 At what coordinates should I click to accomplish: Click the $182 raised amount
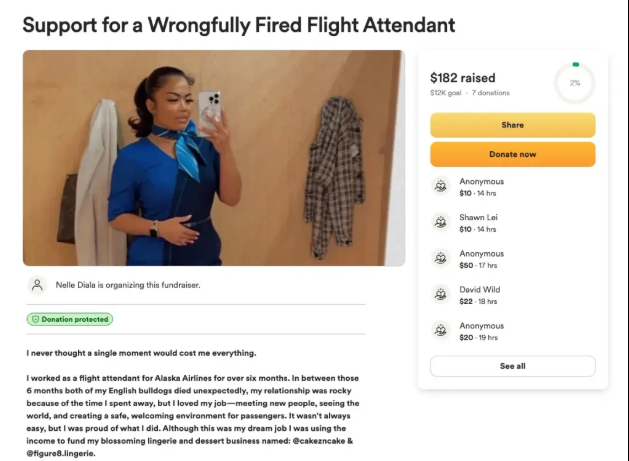pyautogui.click(x=462, y=77)
